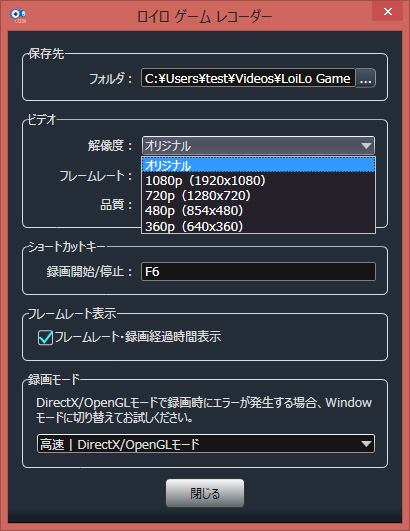Click the フレームレート・録画経過時間表示 label
This screenshot has height=531, width=410.
pyautogui.click(x=138, y=337)
